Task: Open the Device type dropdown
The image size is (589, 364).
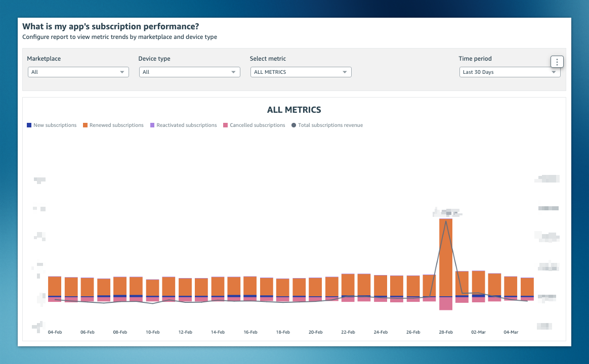Action: tap(190, 72)
